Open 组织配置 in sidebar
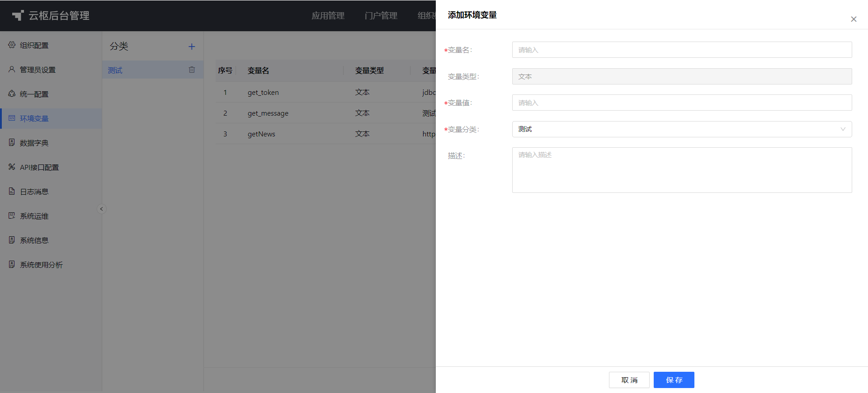Image resolution: width=868 pixels, height=393 pixels. [51, 45]
